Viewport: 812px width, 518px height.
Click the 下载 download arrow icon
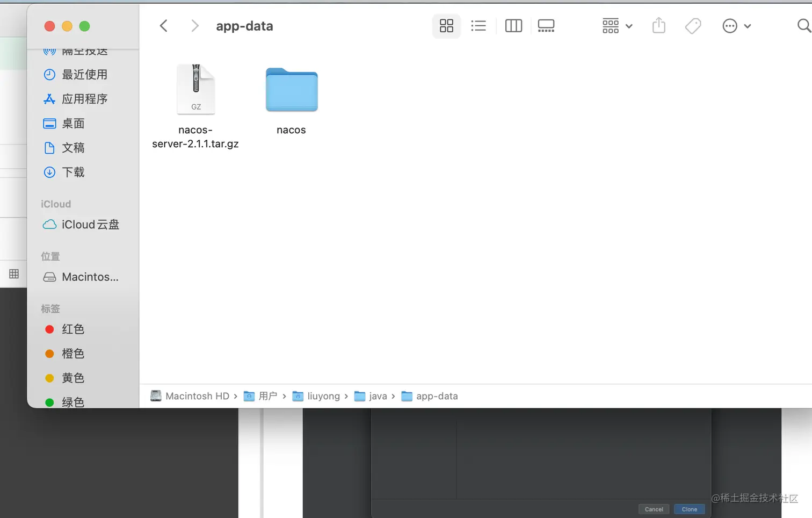point(49,172)
